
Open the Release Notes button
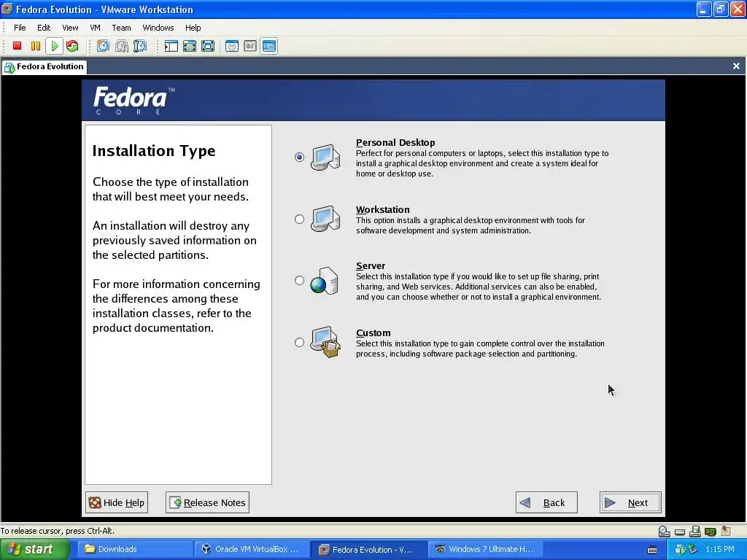207,502
